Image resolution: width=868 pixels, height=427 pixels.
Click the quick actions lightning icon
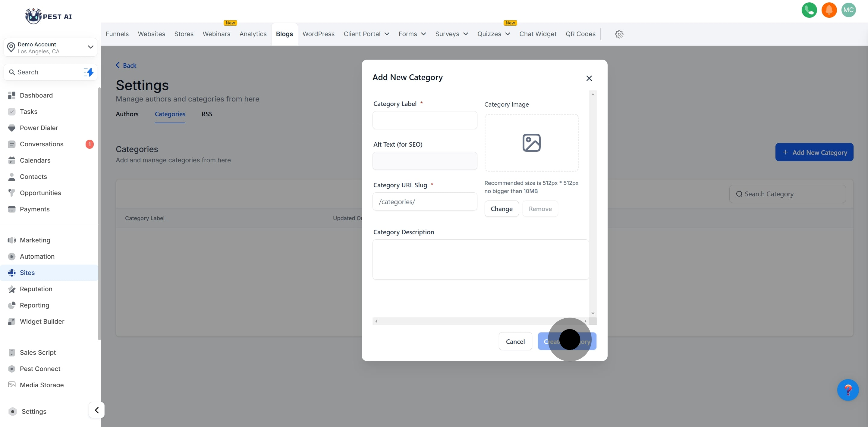coord(89,72)
